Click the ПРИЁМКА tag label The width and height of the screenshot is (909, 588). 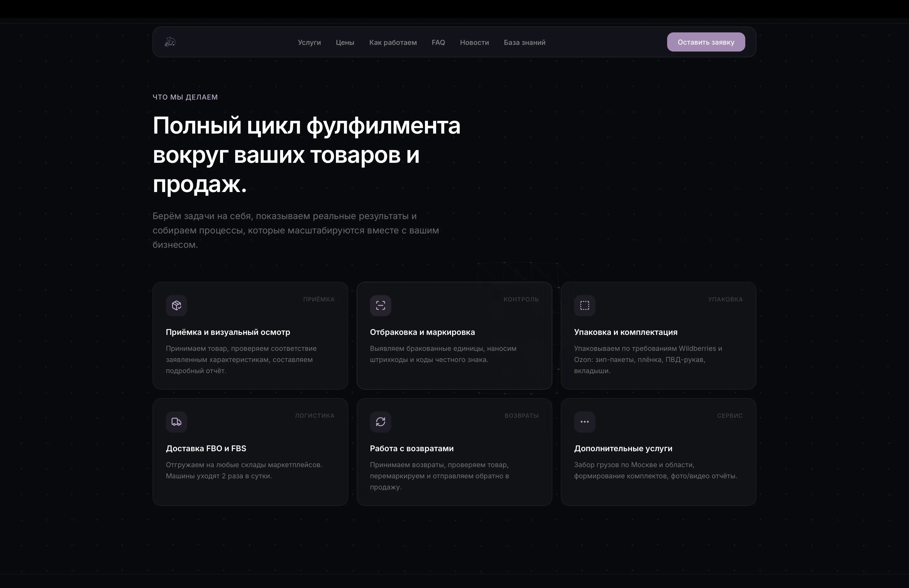point(319,299)
